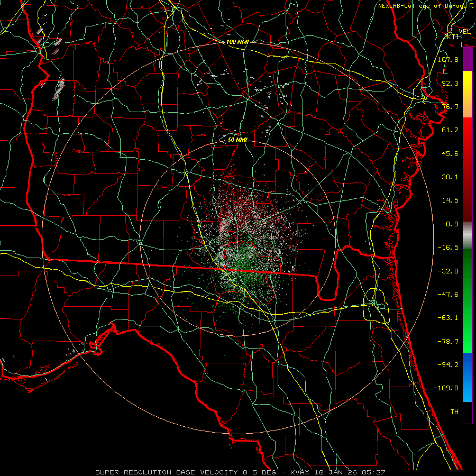Click the TH legend label

[454, 412]
